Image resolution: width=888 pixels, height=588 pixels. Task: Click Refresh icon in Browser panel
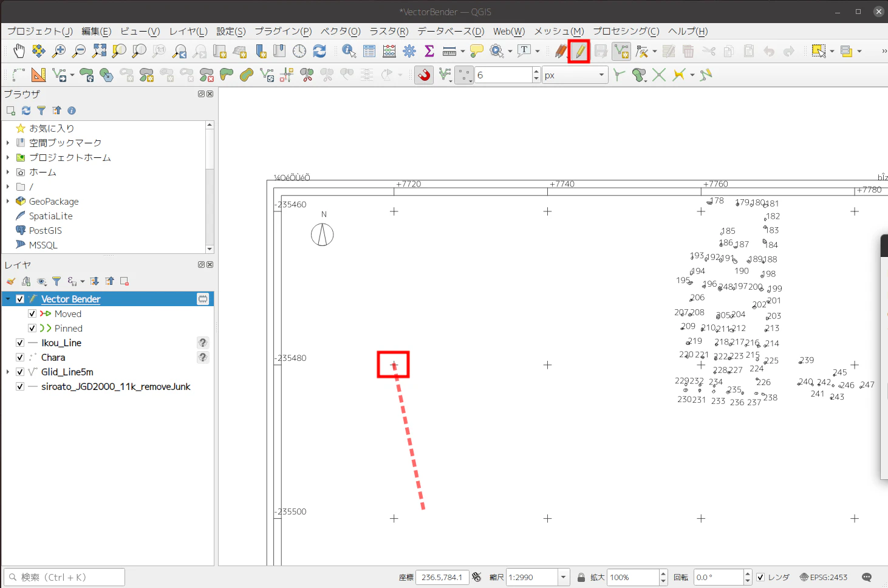pos(26,111)
